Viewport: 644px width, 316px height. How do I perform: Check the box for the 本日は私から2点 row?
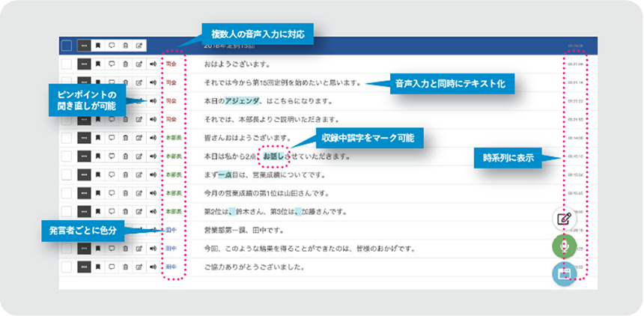click(x=66, y=157)
